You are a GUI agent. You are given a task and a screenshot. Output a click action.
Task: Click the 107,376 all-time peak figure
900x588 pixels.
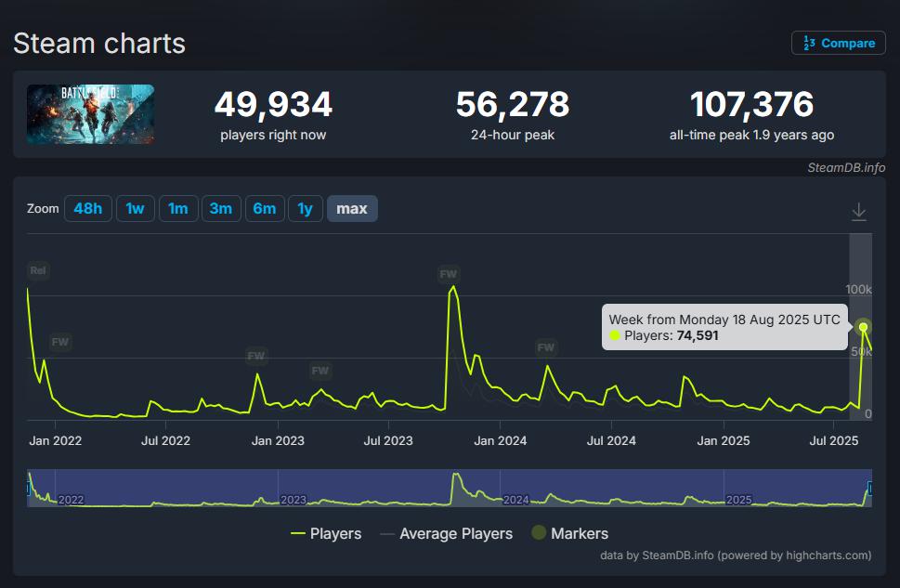[752, 105]
